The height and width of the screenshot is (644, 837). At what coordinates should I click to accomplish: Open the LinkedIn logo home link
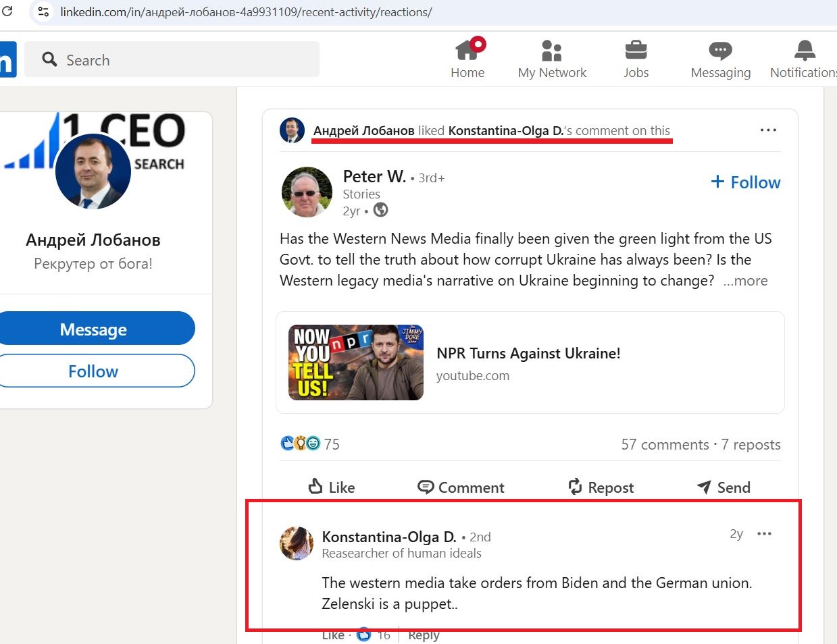point(7,60)
